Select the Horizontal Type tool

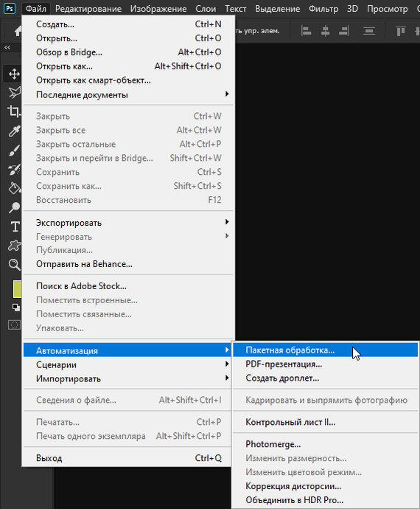(15, 226)
